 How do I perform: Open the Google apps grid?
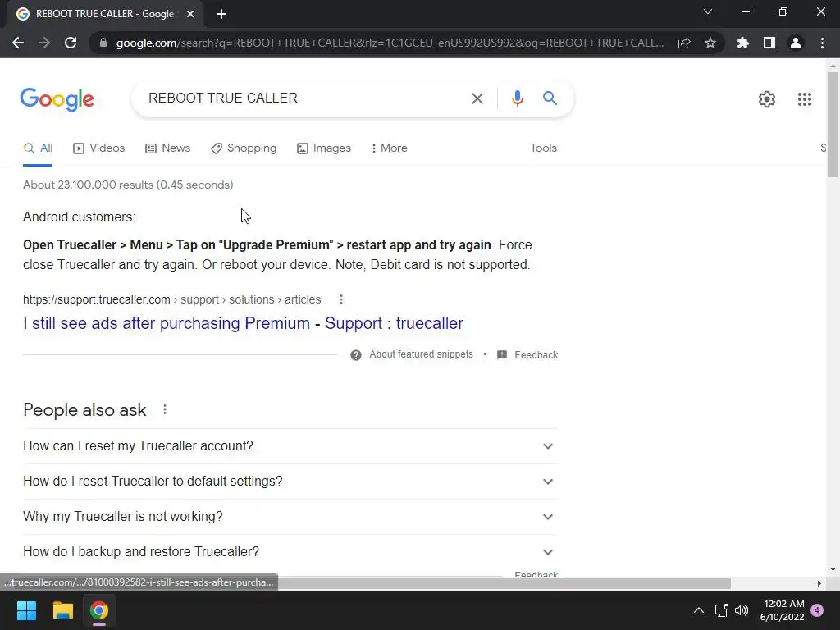(x=804, y=99)
